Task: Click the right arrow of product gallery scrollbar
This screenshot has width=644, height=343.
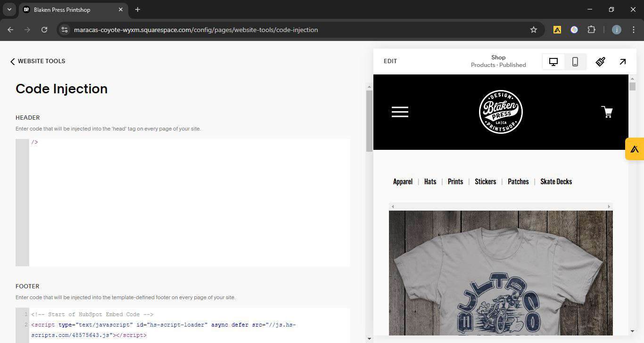Action: [609, 206]
